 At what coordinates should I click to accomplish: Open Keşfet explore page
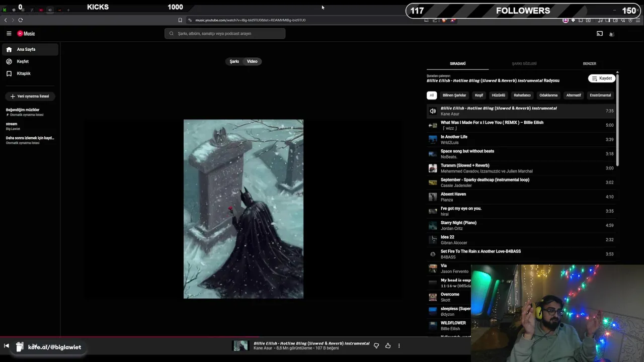tap(30, 61)
